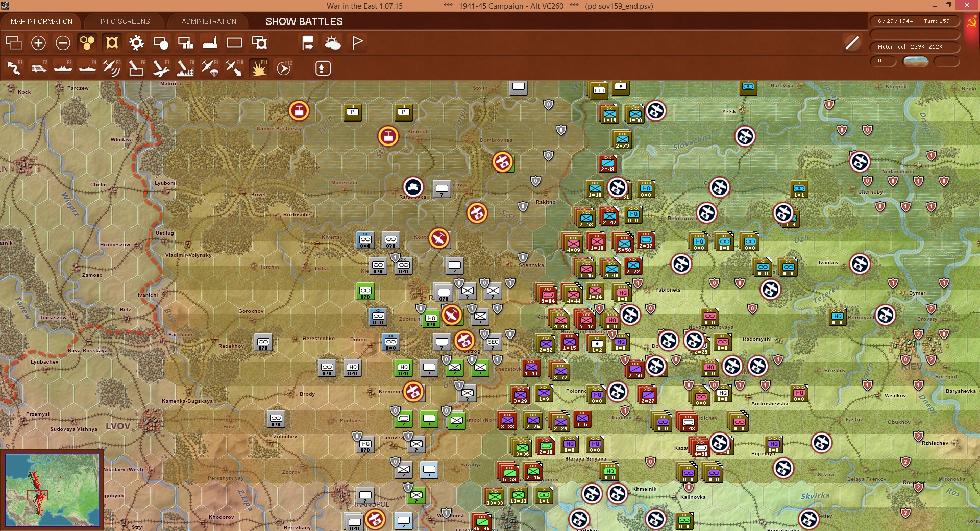Click the counter-with-circle toolbar icon
Screen dimensions: 980x531
161,43
